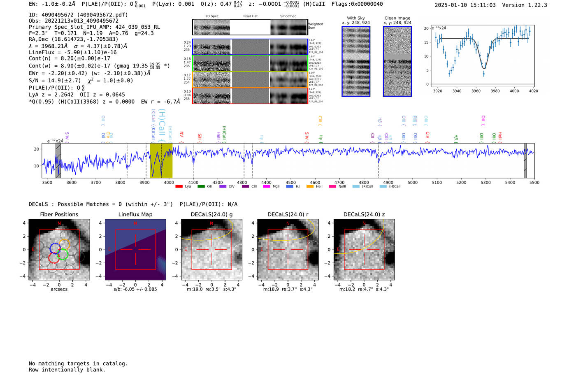Click the Primary Spec_Slot_IFU_AMP value
The width and height of the screenshot is (576, 392).
94,27
